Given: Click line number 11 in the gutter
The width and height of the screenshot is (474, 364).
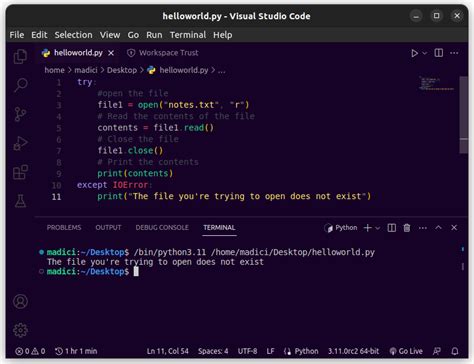Looking at the screenshot, I should [56, 197].
